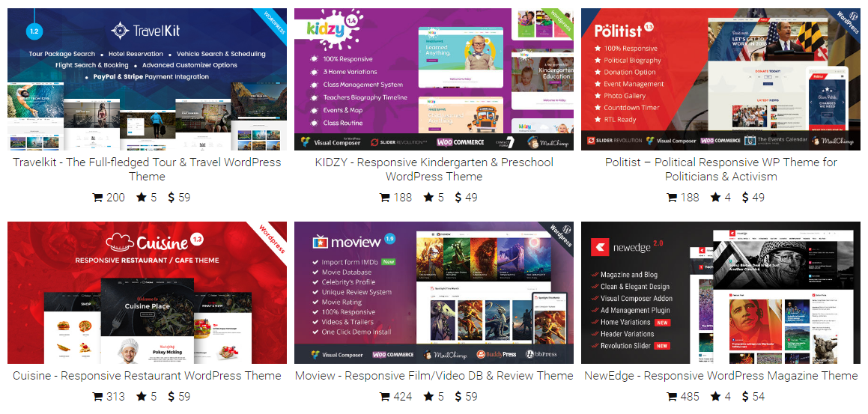Click the star rating icon under Cuisine
868x414 pixels.
tap(141, 396)
